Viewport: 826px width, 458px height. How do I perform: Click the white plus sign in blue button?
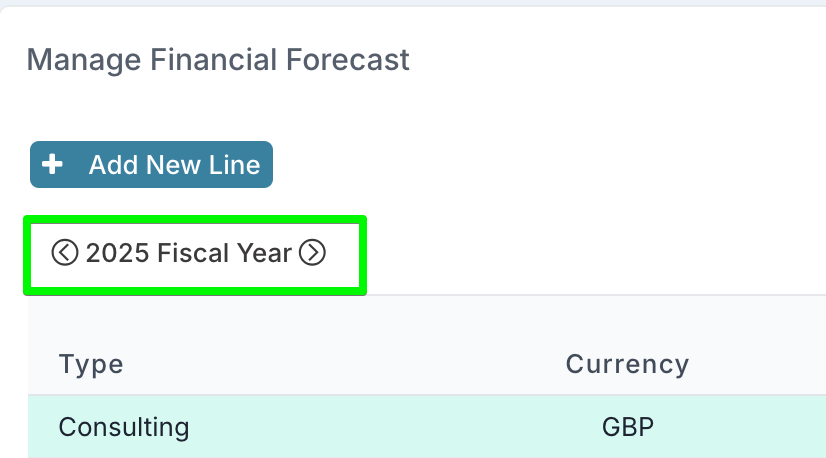point(52,164)
